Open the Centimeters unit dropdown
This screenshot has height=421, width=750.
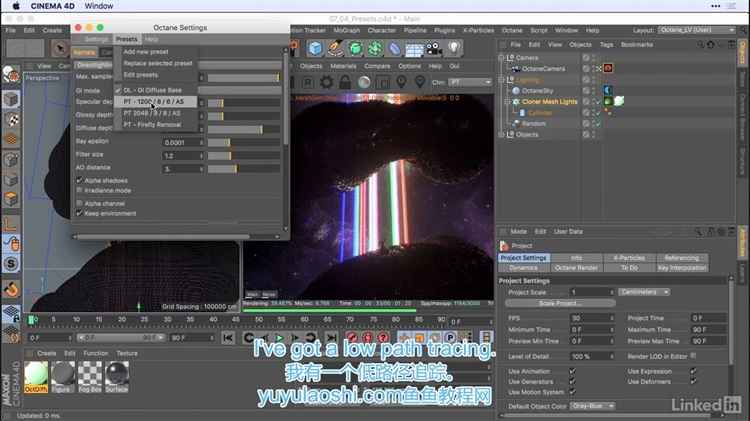point(644,292)
